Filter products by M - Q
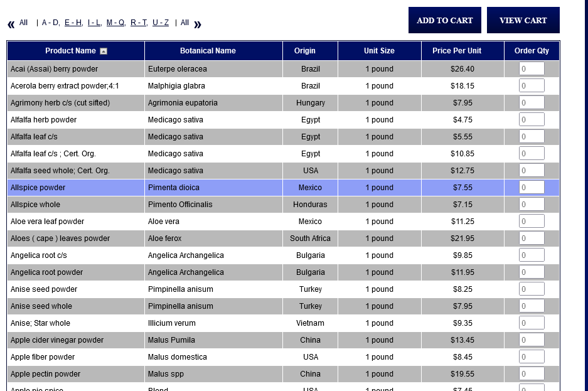Viewport: 588px width, 391px height. (x=116, y=23)
